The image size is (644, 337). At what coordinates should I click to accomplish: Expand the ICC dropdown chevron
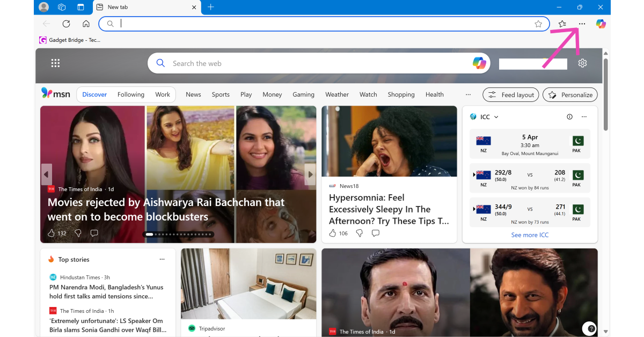click(496, 117)
